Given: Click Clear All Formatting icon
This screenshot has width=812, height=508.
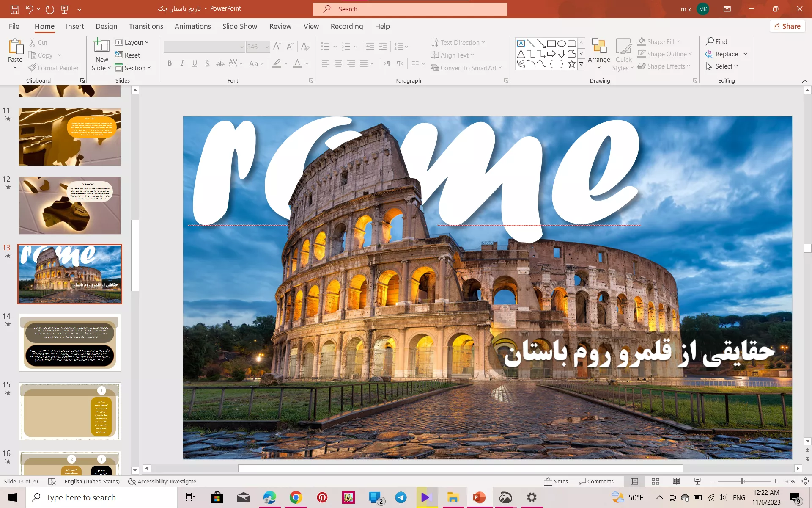Looking at the screenshot, I should pyautogui.click(x=305, y=47).
